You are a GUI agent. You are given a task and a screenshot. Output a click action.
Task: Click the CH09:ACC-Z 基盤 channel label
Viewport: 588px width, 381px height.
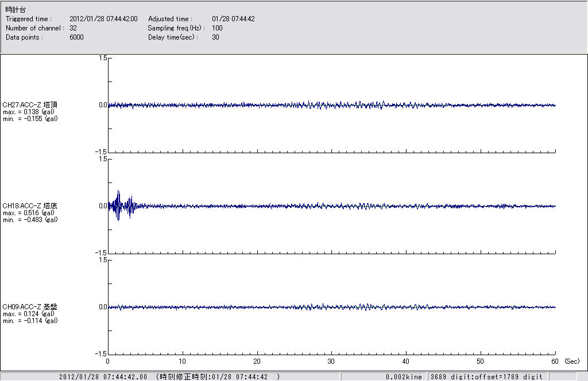point(30,307)
